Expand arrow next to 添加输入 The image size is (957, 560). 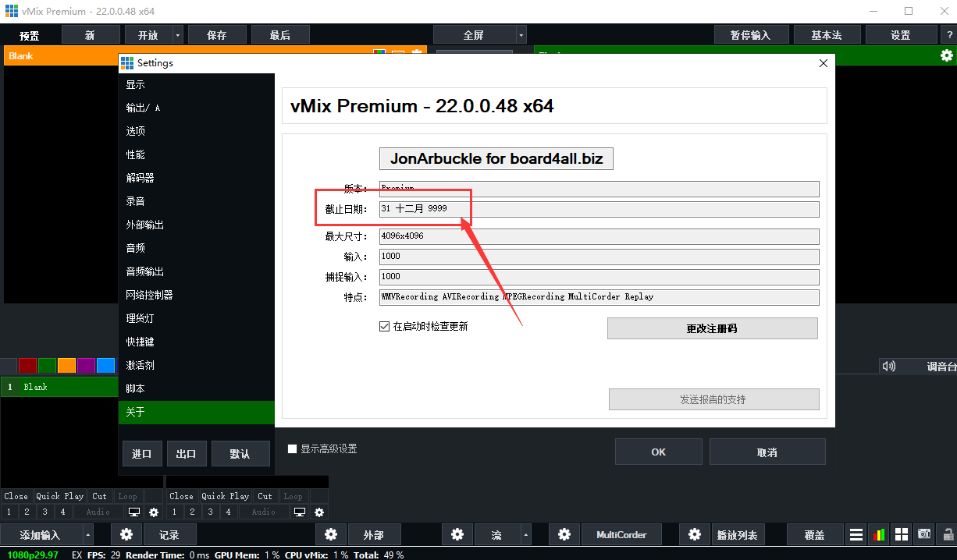tap(87, 535)
